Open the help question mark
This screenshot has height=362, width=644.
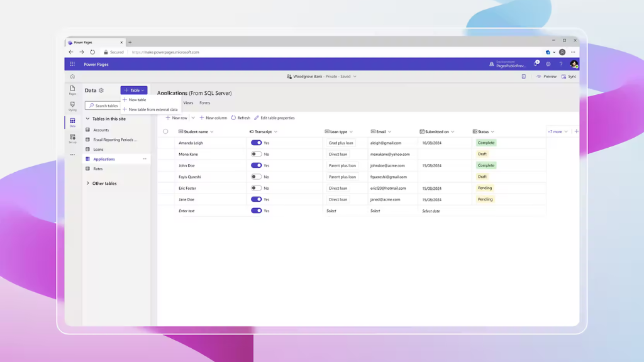tap(560, 64)
